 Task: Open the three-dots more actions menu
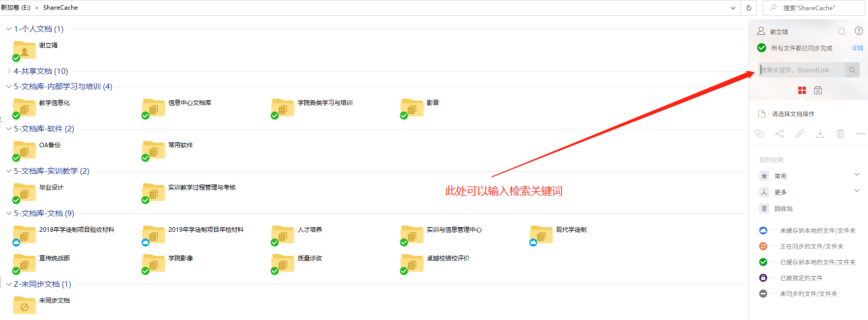click(860, 134)
